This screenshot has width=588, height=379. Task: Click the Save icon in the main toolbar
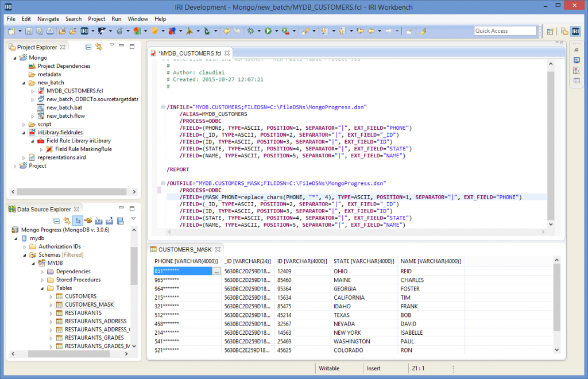pos(28,31)
